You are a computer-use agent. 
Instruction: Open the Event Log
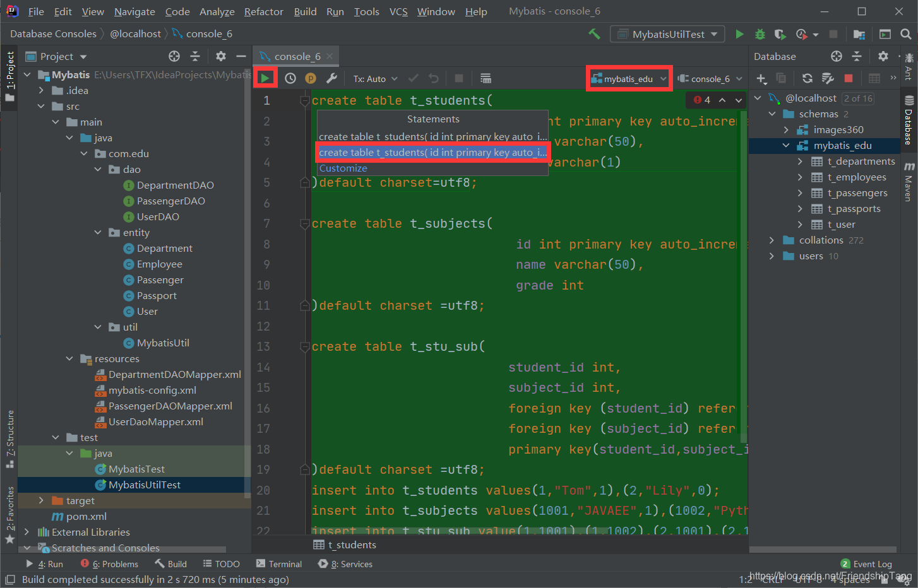(866, 564)
